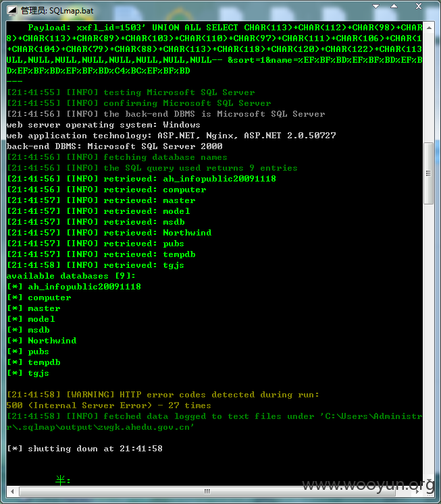This screenshot has width=441, height=504.
Task: Click the SQLmap.bat window title text
Action: (57, 11)
